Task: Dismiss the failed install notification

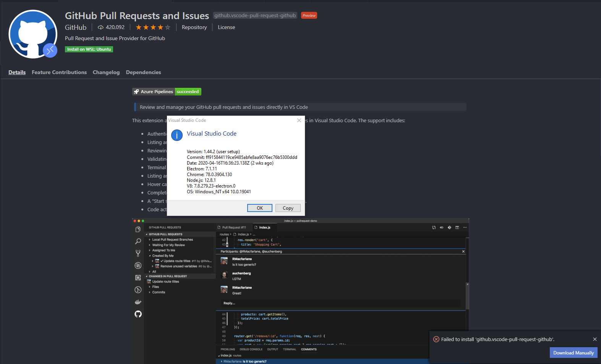Action: 595,339
